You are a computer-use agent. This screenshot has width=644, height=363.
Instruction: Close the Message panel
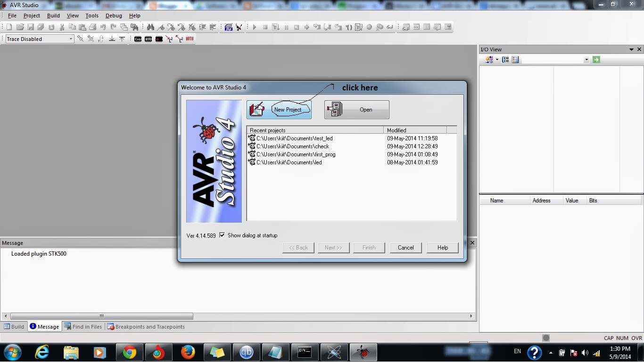point(472,242)
